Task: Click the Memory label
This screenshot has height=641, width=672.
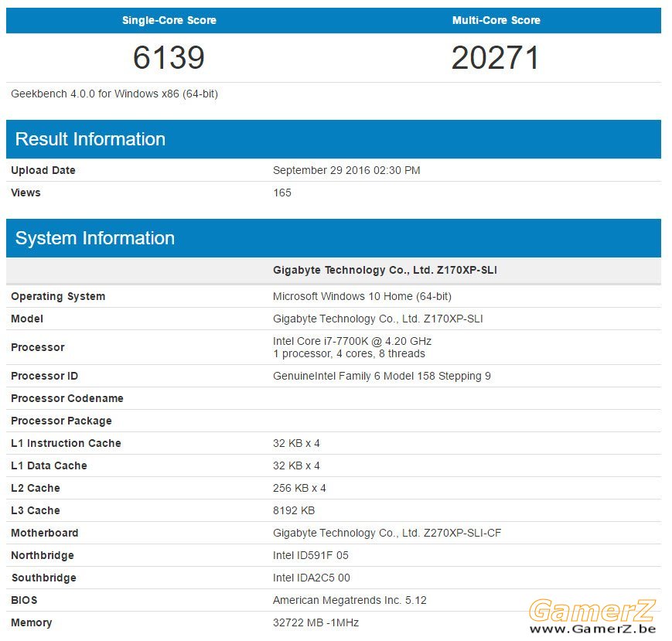Action: point(31,622)
